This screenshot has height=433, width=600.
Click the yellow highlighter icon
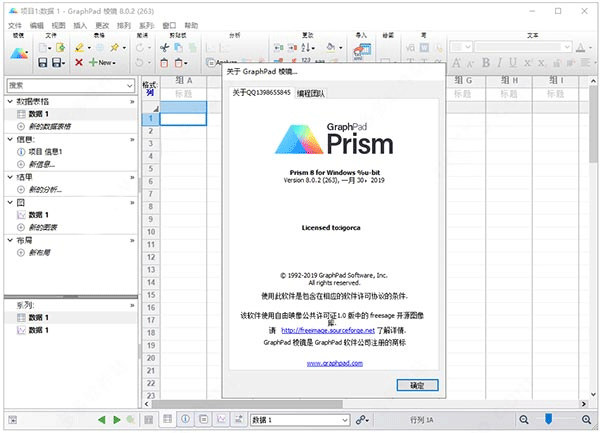79,48
